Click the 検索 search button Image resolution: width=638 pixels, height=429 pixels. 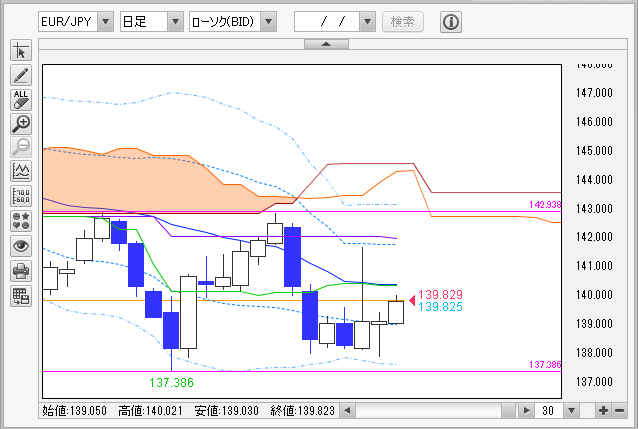403,22
